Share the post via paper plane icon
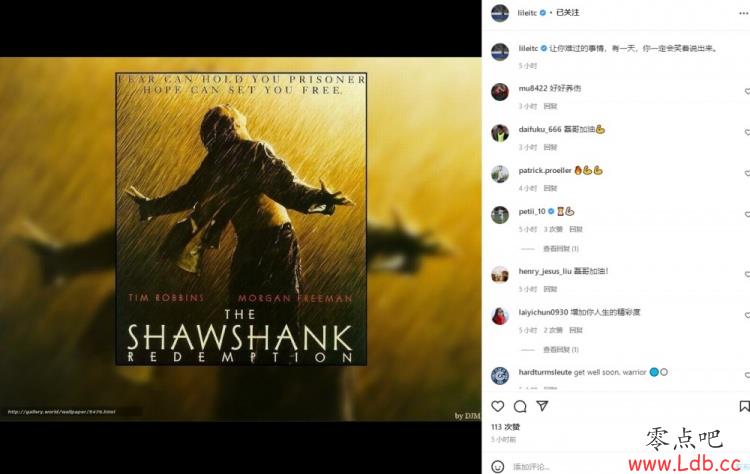Image resolution: width=750 pixels, height=474 pixels. click(542, 406)
